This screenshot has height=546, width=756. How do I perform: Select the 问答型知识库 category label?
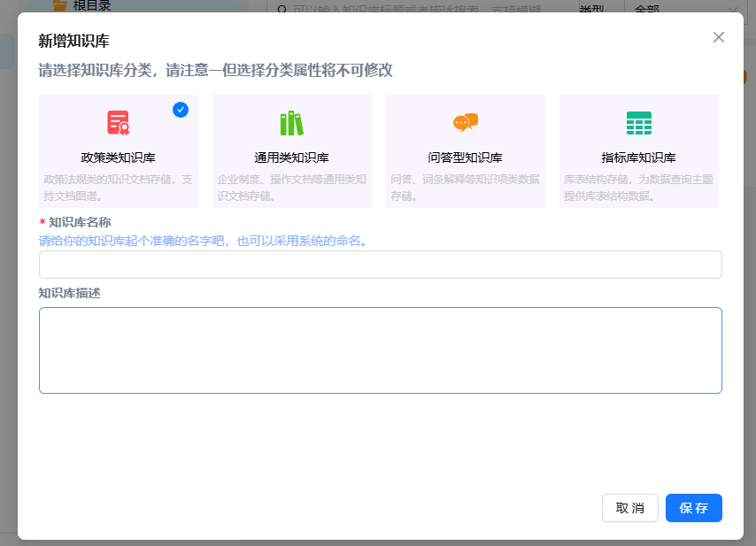(x=465, y=158)
